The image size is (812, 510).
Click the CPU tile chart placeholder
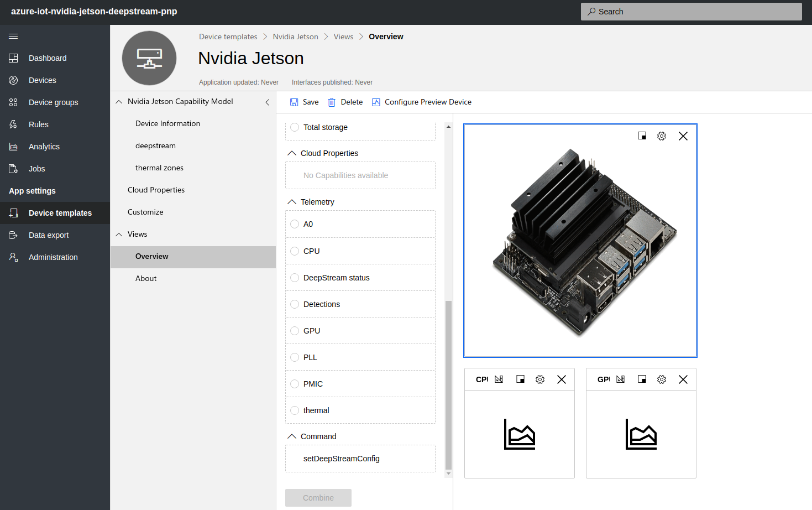click(520, 434)
